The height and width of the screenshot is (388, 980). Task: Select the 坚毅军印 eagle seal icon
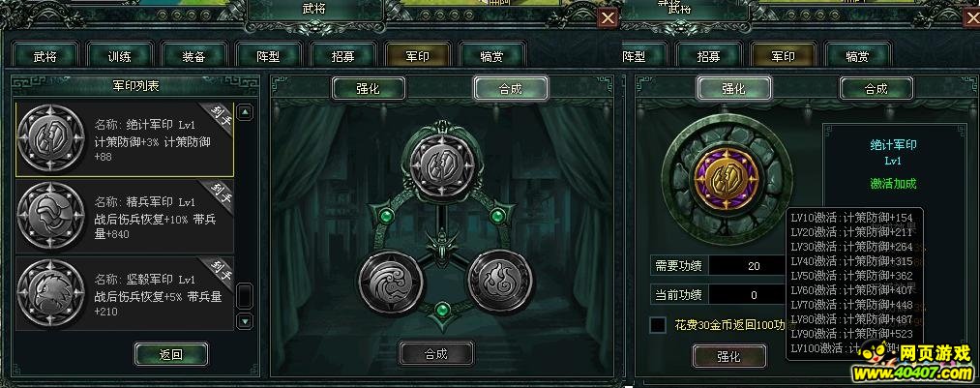(50, 292)
